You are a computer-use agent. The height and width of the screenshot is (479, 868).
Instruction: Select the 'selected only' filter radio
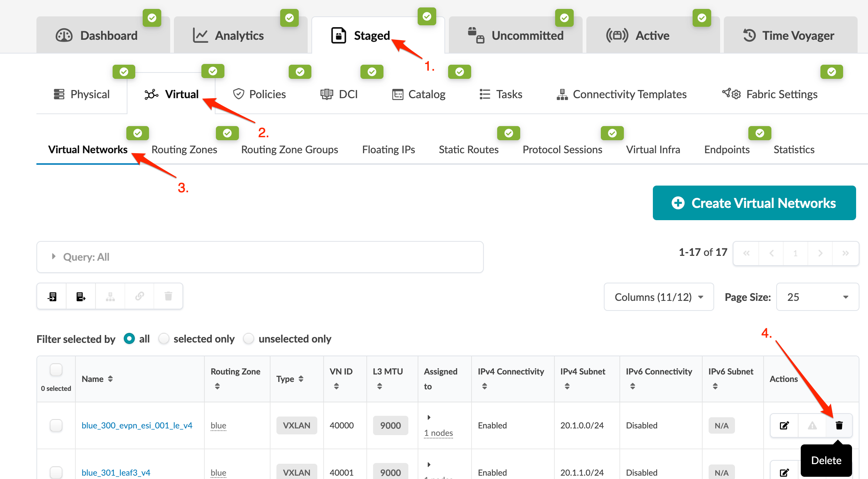(x=164, y=339)
